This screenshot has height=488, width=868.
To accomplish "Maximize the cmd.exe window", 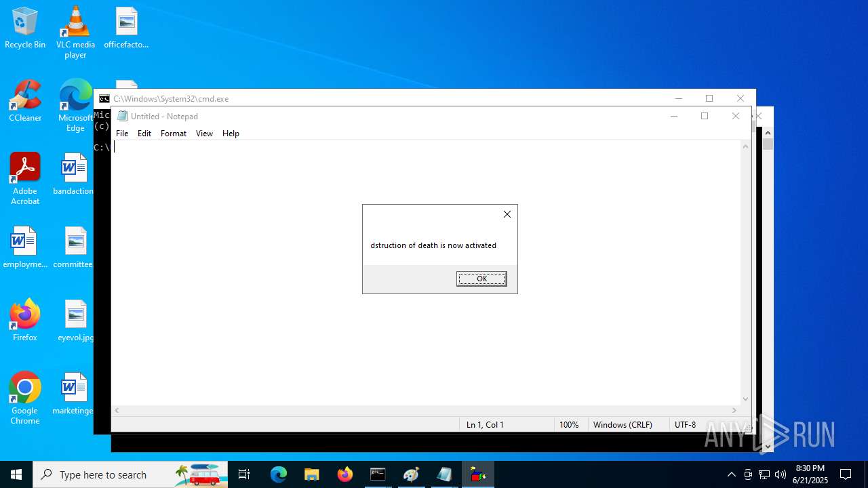I will pyautogui.click(x=709, y=98).
